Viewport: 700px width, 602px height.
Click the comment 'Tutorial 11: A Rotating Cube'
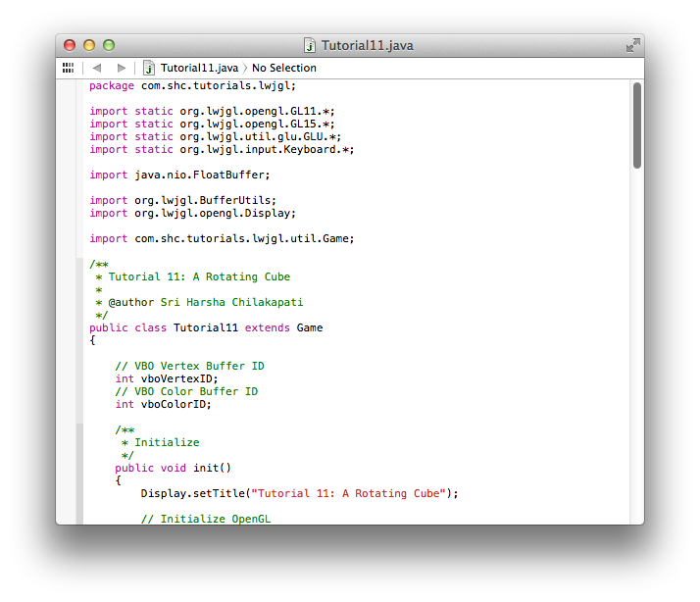point(199,276)
